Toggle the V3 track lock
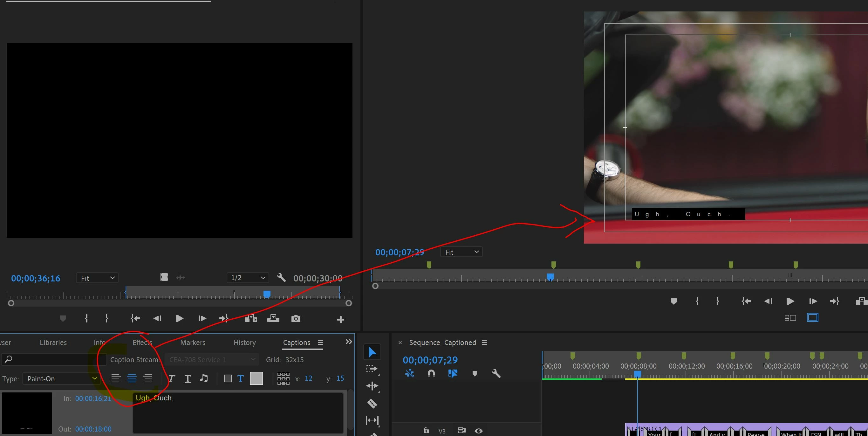 pyautogui.click(x=426, y=430)
